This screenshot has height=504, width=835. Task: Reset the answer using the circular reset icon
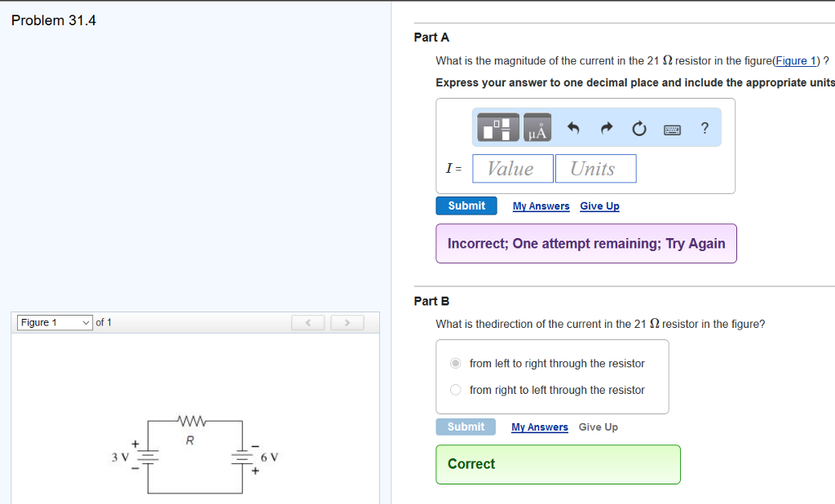pos(638,127)
